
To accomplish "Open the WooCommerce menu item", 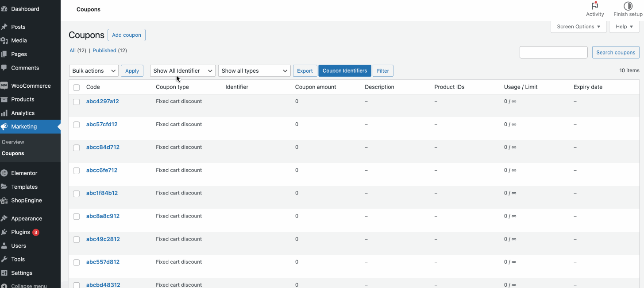I will [31, 86].
